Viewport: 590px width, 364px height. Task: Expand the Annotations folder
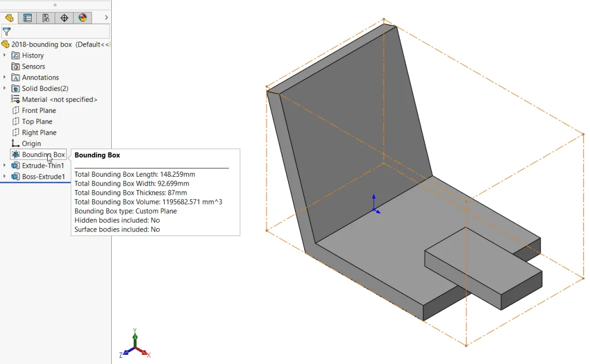tap(5, 77)
